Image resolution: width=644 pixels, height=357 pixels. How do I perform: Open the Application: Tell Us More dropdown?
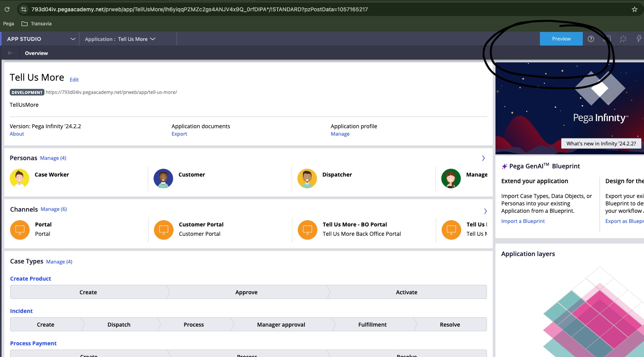click(120, 39)
